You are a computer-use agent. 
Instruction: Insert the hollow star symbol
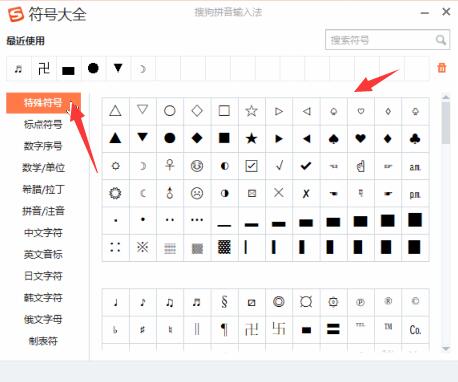click(x=251, y=111)
